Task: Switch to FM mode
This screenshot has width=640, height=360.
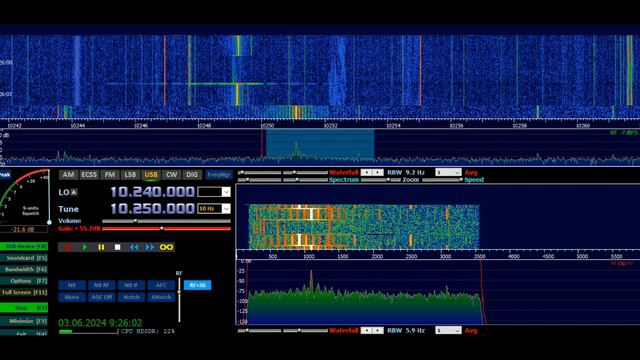Action: [109, 175]
